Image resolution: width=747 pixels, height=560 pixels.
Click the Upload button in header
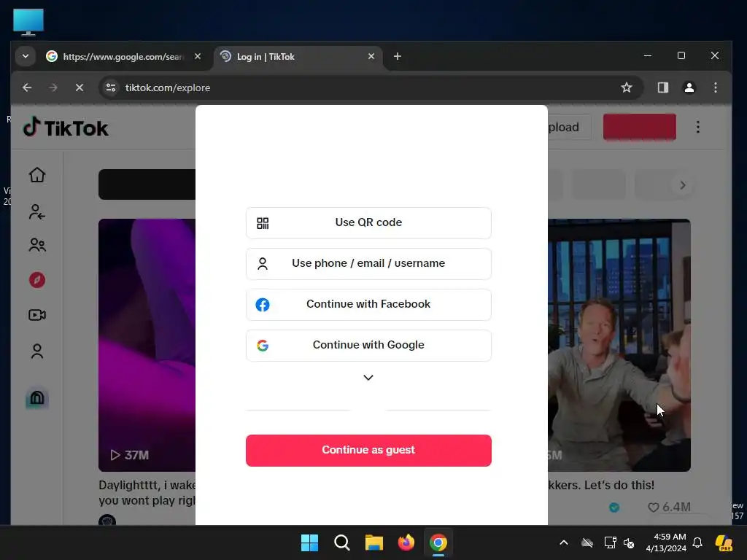point(569,127)
